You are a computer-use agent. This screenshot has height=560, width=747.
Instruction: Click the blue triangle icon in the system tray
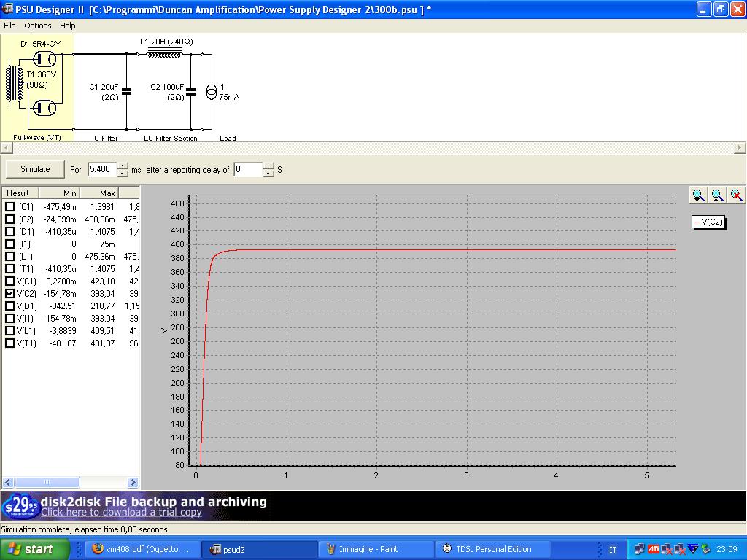[693, 549]
